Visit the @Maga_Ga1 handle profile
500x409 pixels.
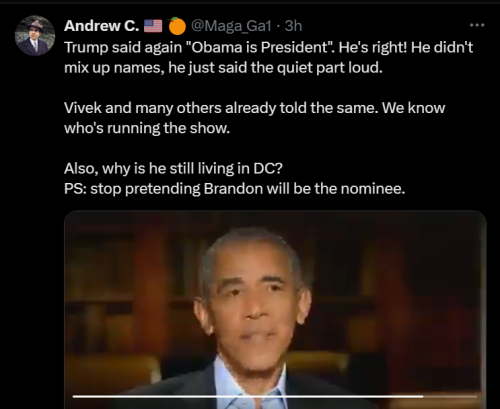click(231, 26)
